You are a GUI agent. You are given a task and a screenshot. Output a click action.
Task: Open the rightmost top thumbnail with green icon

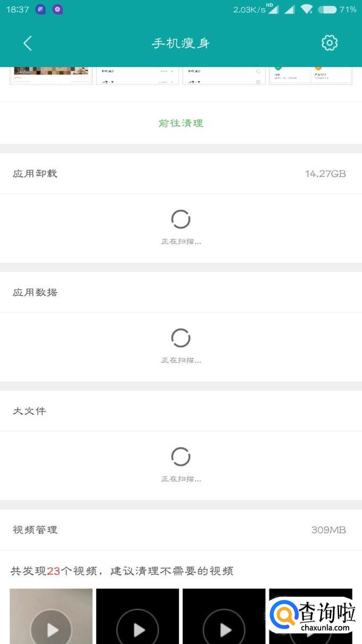click(x=311, y=75)
